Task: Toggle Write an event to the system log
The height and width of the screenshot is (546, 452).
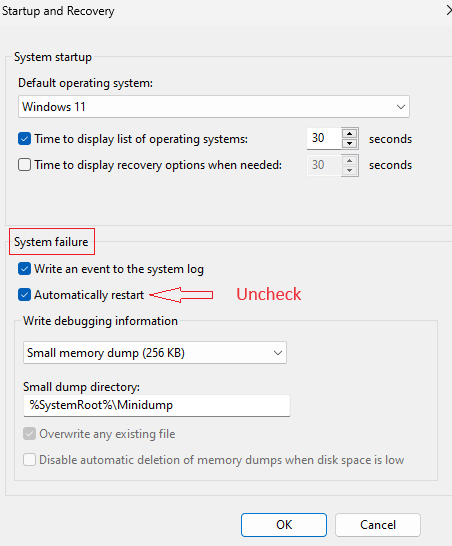Action: (x=24, y=269)
